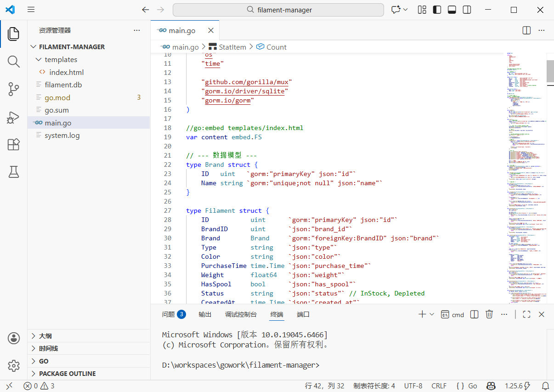Click the Manage settings gear icon
This screenshot has width=554, height=392.
pyautogui.click(x=14, y=366)
